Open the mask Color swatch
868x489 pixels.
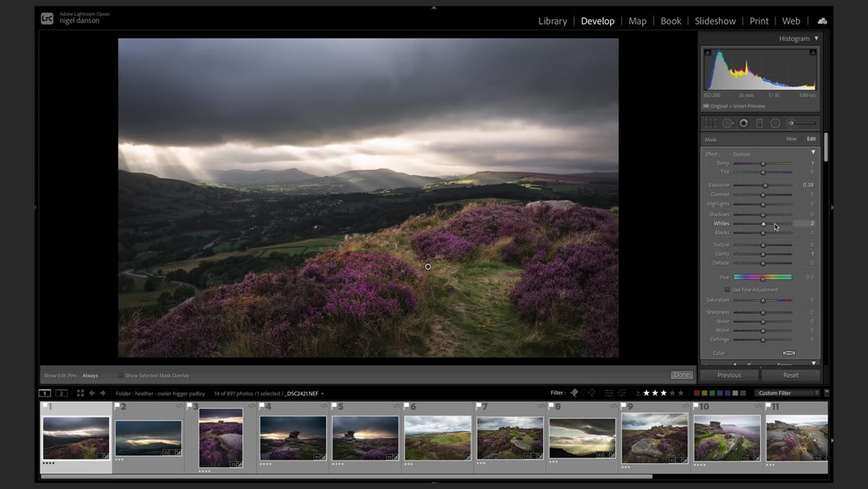(789, 353)
